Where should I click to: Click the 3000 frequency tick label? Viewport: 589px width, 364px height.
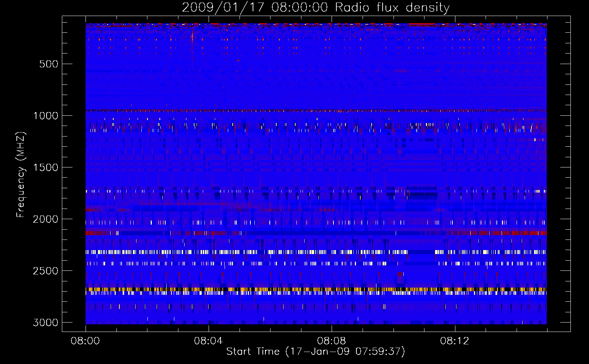click(46, 323)
